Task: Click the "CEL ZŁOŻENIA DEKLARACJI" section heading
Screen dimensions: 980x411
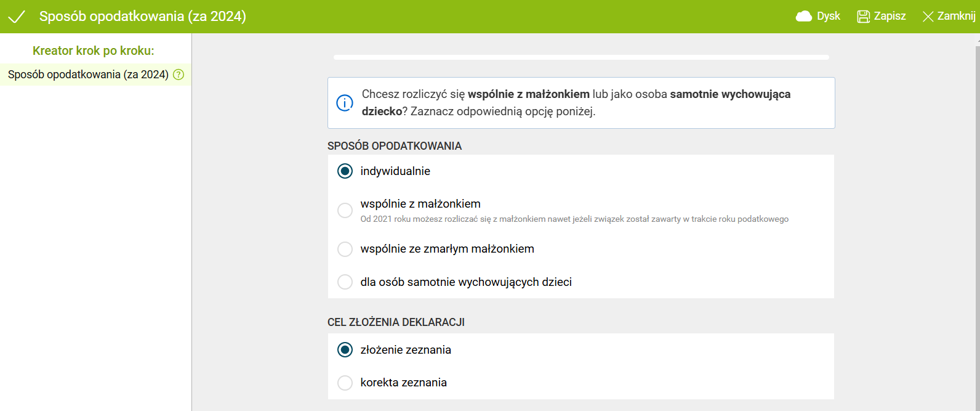Action: click(x=396, y=322)
